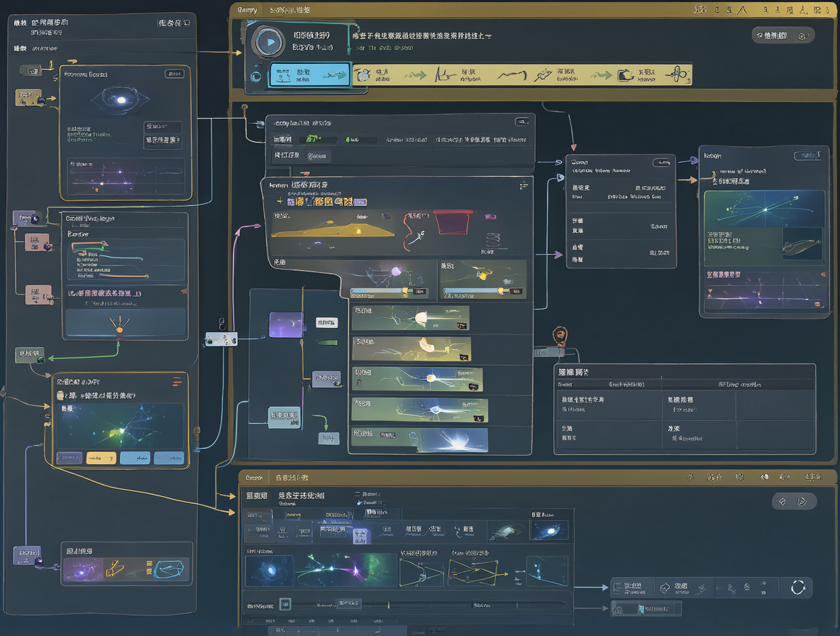
Task: Open the filter icon on the main center panel
Action: pyautogui.click(x=524, y=185)
